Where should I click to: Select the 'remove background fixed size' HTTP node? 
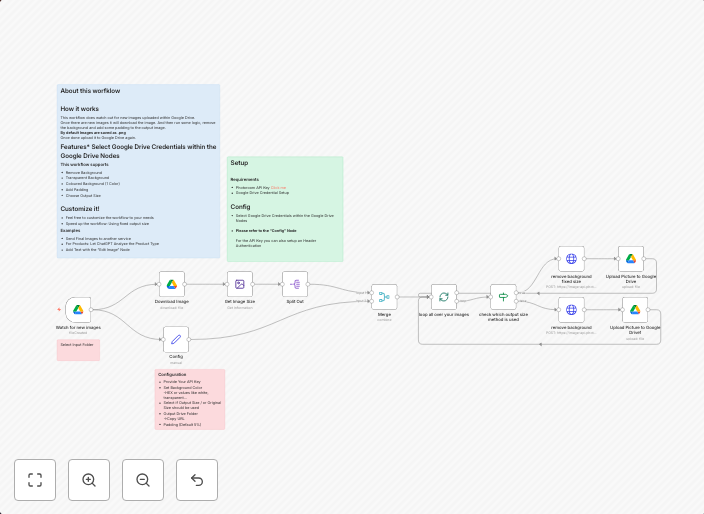[x=571, y=259]
